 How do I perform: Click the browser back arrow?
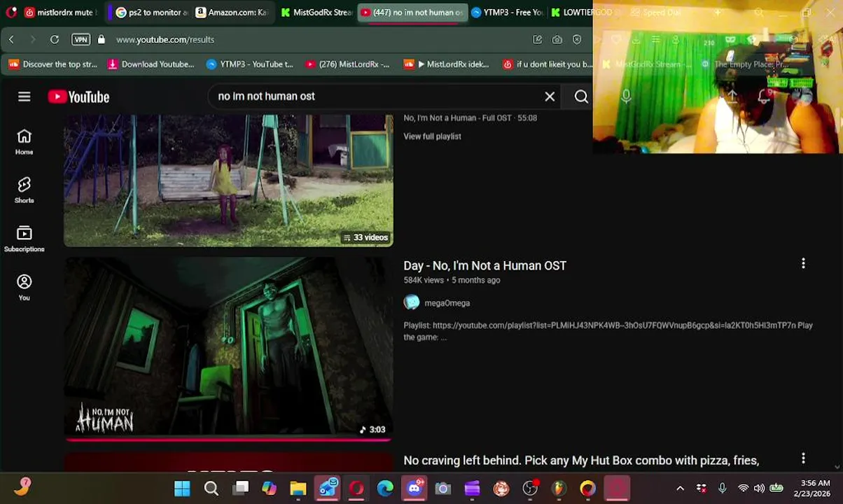11,39
